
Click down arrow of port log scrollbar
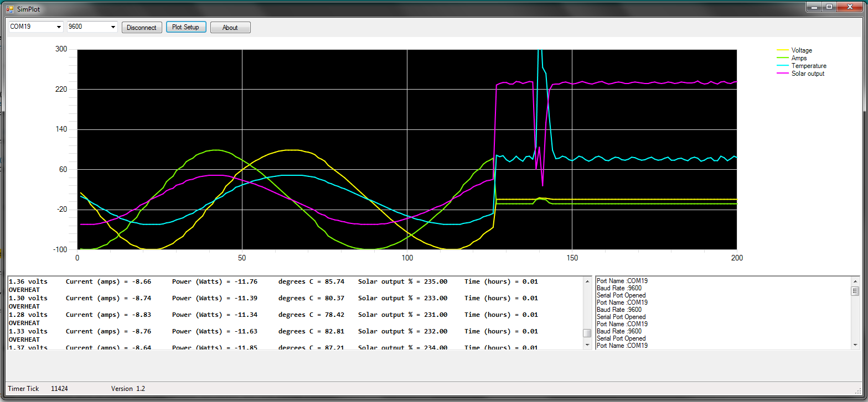tap(855, 344)
